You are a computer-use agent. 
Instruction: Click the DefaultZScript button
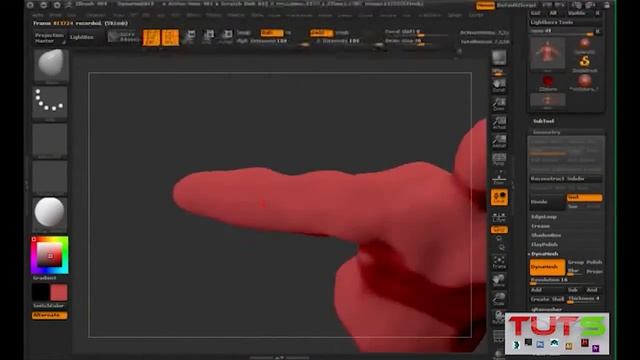point(516,5)
